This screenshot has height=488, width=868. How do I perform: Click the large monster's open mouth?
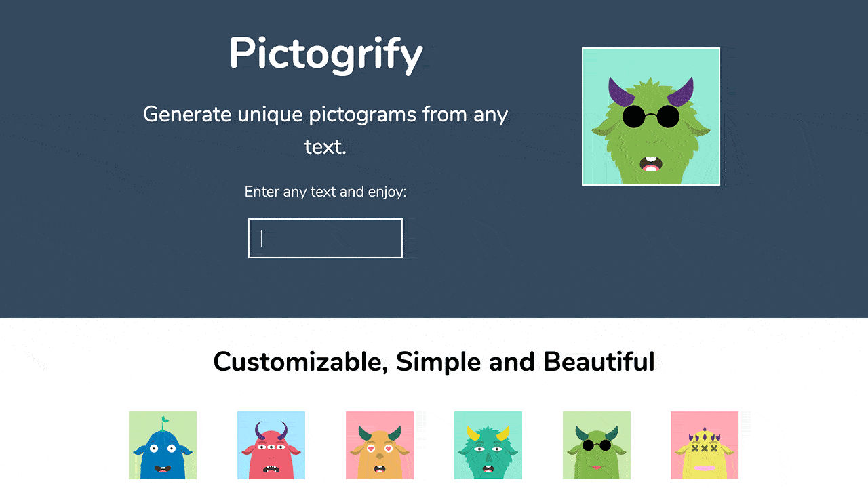[x=650, y=163]
